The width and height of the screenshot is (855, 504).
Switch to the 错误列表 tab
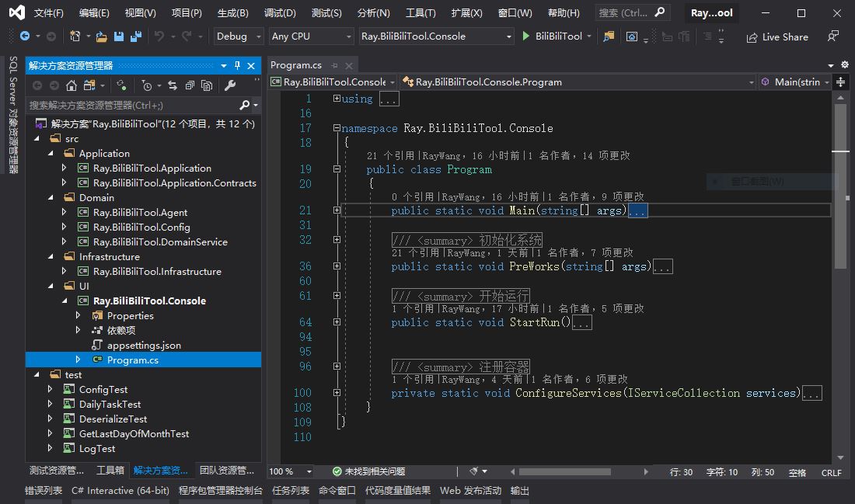pos(44,490)
